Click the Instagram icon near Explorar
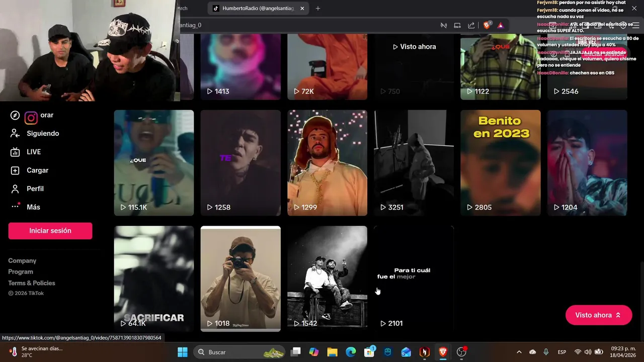Screen dimensions: 644x362 tap(31, 118)
